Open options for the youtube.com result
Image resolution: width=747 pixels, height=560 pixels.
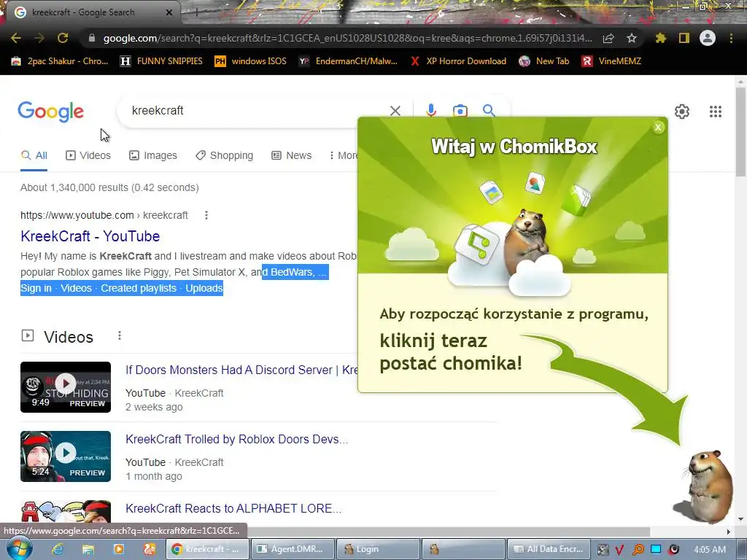[206, 215]
